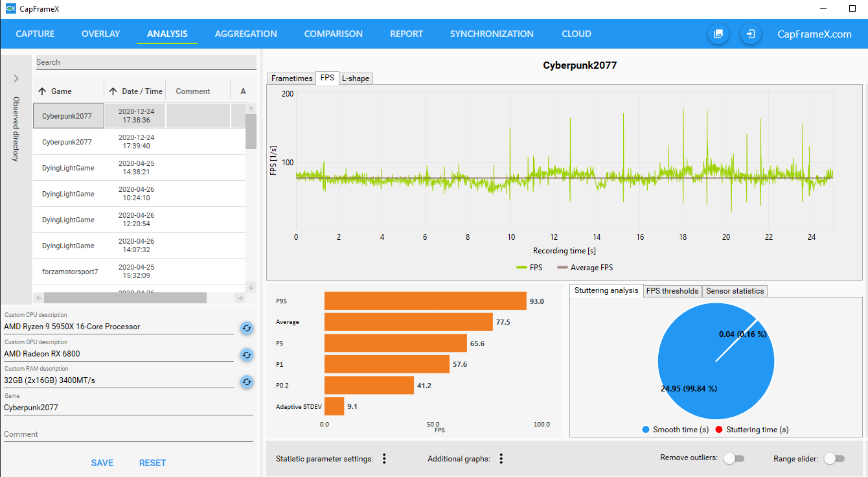This screenshot has height=477, width=868.
Task: Switch to the REPORT tab
Action: click(x=406, y=34)
